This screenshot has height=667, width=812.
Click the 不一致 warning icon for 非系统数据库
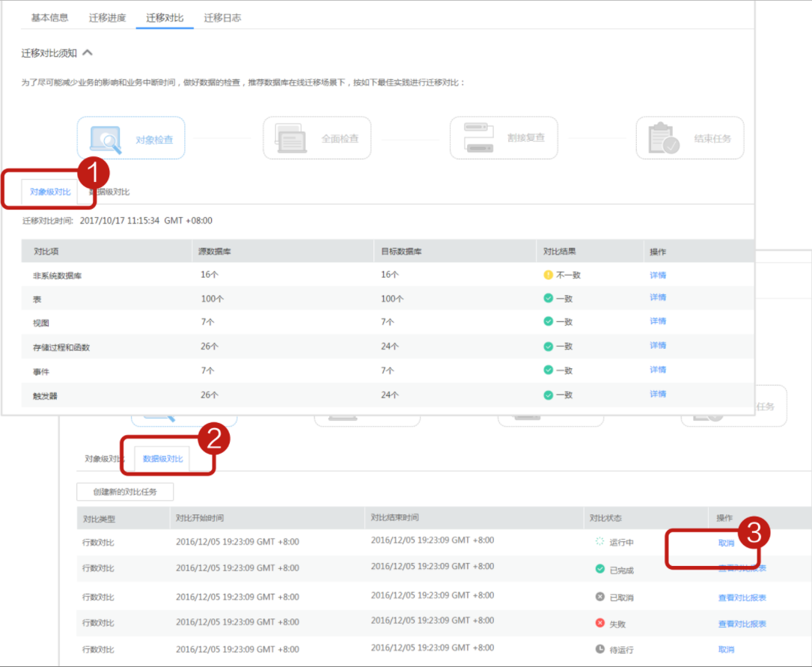point(549,275)
